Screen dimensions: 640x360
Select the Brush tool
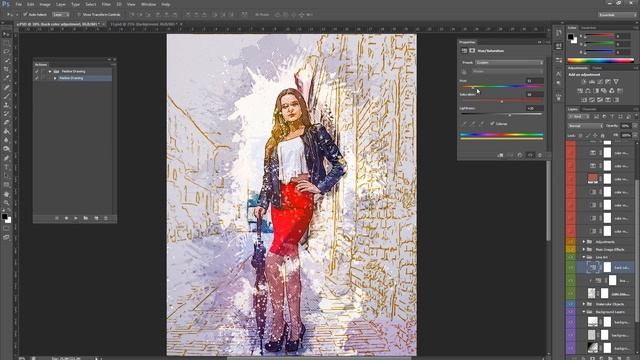(6, 96)
